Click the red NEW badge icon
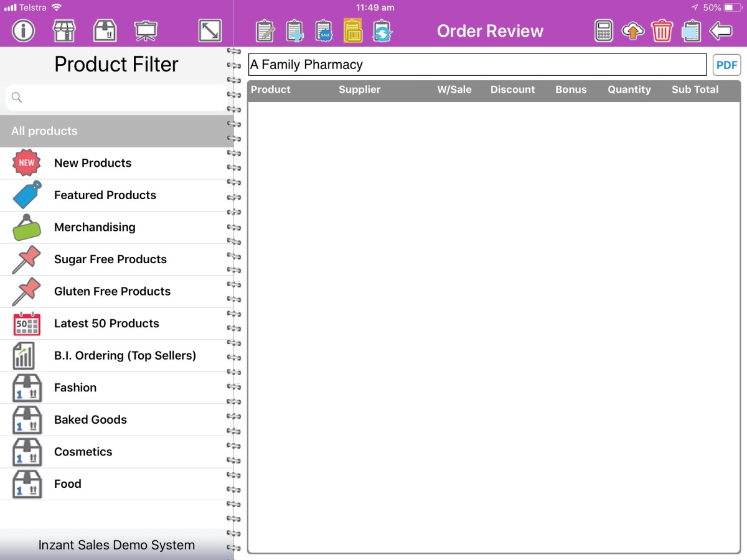The image size is (747, 560). 27,163
